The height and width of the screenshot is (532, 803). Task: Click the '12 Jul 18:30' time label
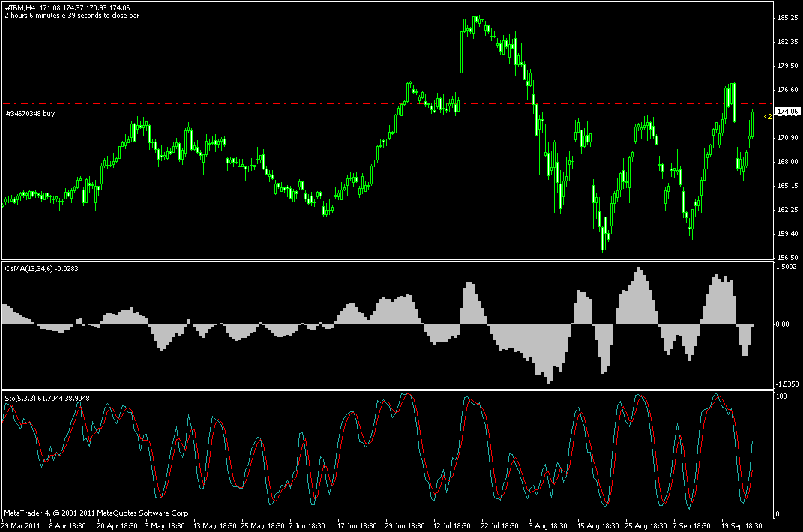[451, 526]
